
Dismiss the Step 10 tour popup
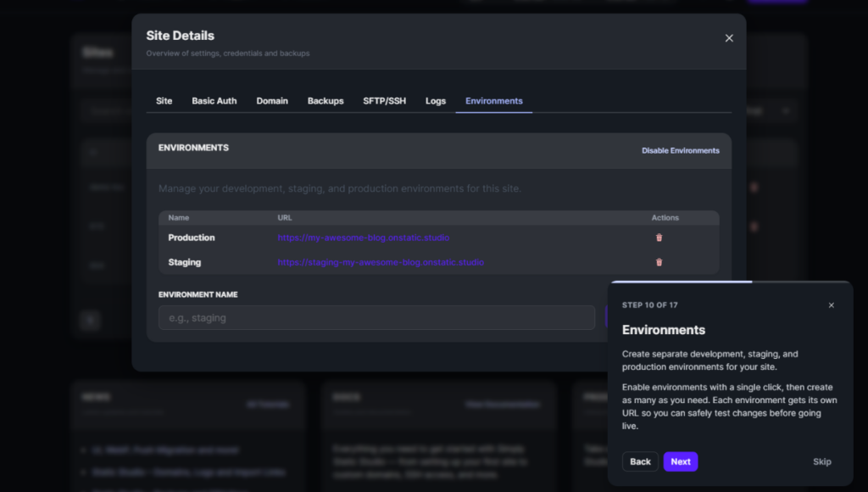click(831, 305)
